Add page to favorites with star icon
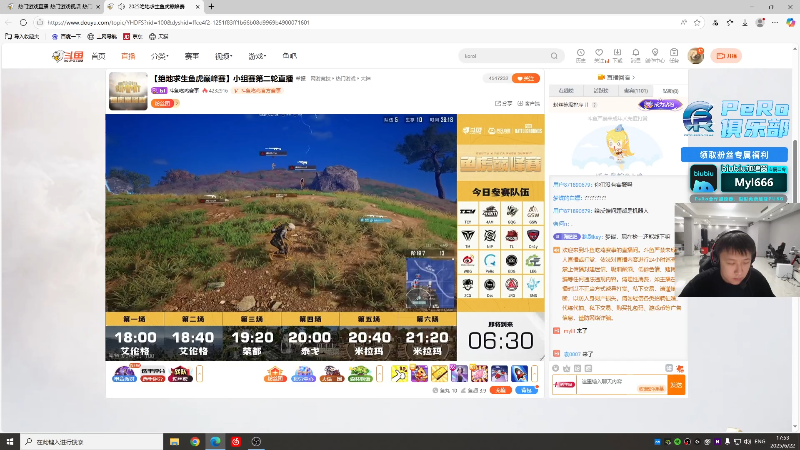Image resolution: width=800 pixels, height=450 pixels. (697, 22)
